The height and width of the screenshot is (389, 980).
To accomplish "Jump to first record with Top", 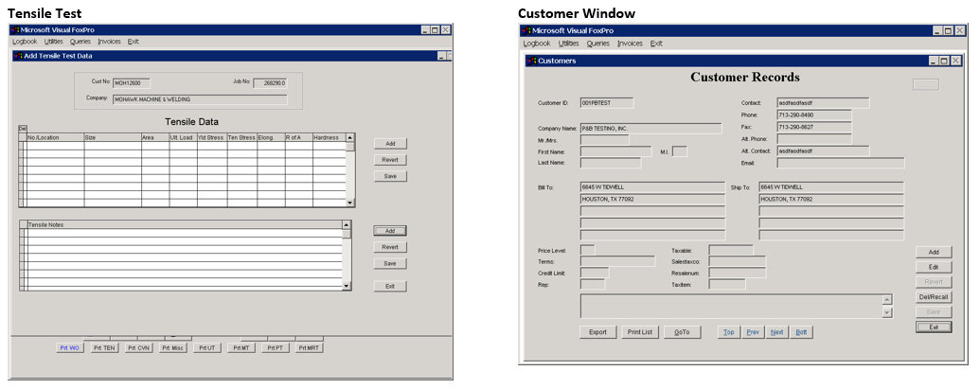I will click(x=729, y=332).
